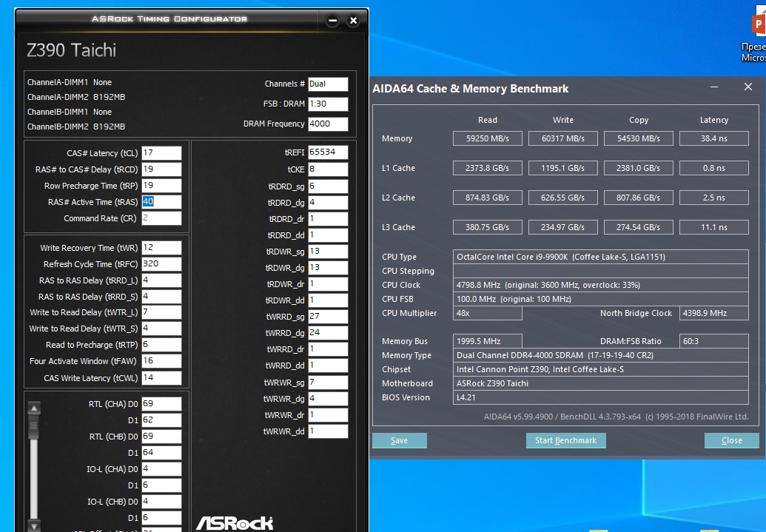Click the Close button in AIDA64

pyautogui.click(x=731, y=440)
